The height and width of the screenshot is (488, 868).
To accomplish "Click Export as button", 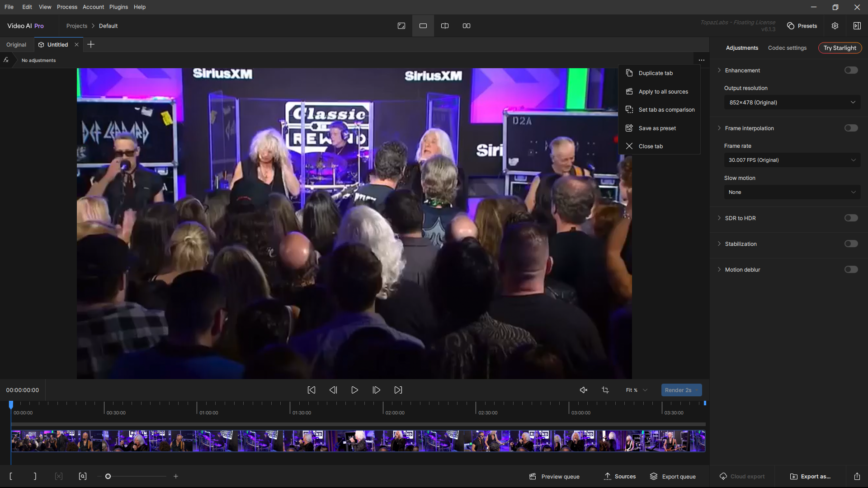I will click(x=811, y=476).
